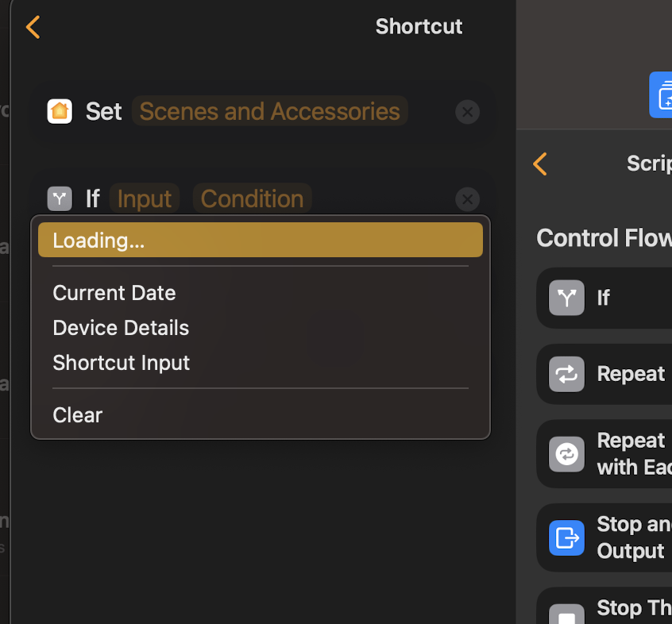The width and height of the screenshot is (672, 624).
Task: Pick Shortcut Input from the menu
Action: pyautogui.click(x=121, y=363)
